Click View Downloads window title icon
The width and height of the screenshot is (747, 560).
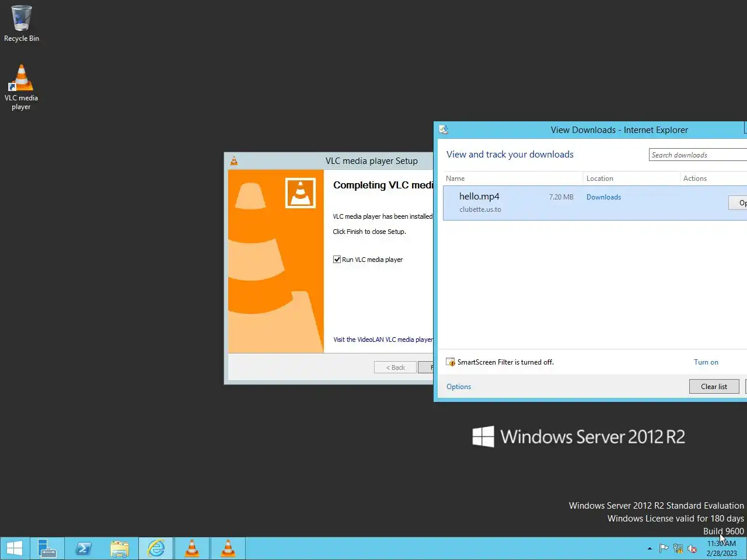(444, 129)
